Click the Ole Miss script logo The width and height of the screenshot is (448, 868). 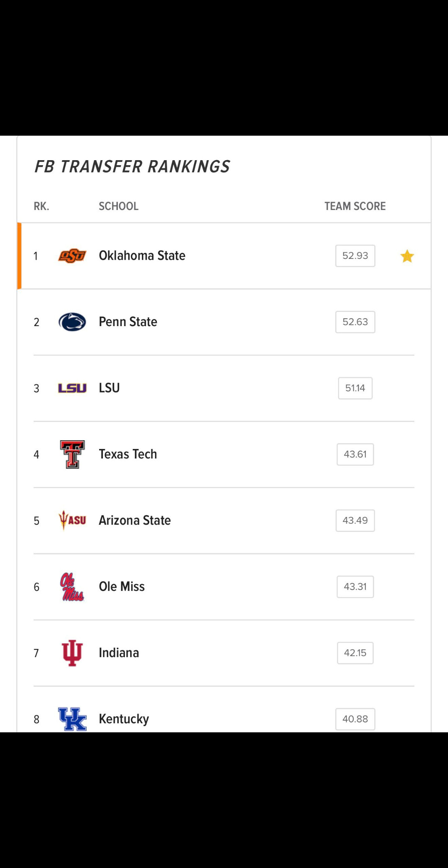coord(72,587)
